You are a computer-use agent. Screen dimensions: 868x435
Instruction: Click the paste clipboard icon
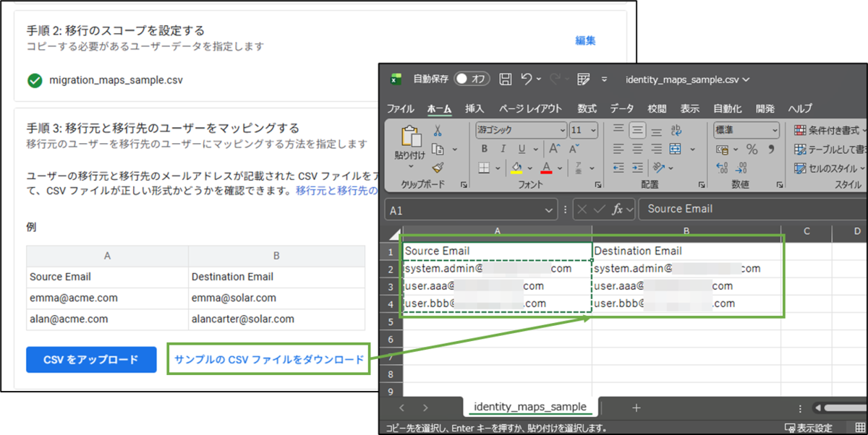410,137
